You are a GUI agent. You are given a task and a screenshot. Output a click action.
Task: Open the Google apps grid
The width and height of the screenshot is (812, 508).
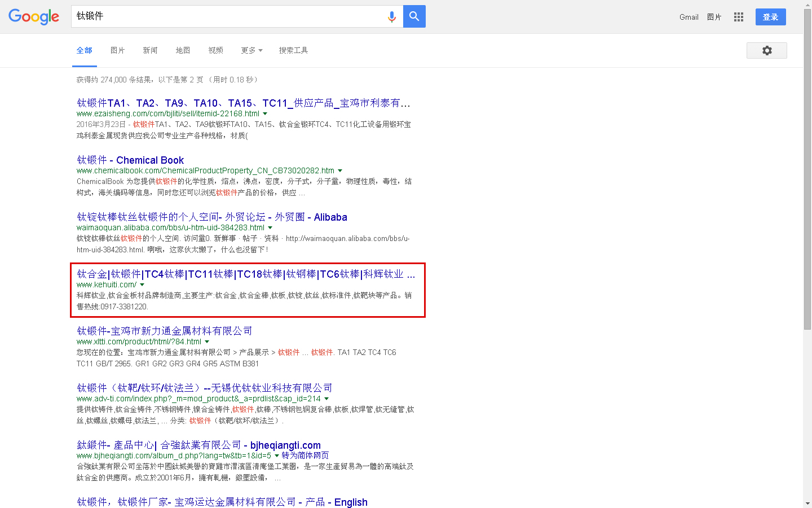click(739, 17)
